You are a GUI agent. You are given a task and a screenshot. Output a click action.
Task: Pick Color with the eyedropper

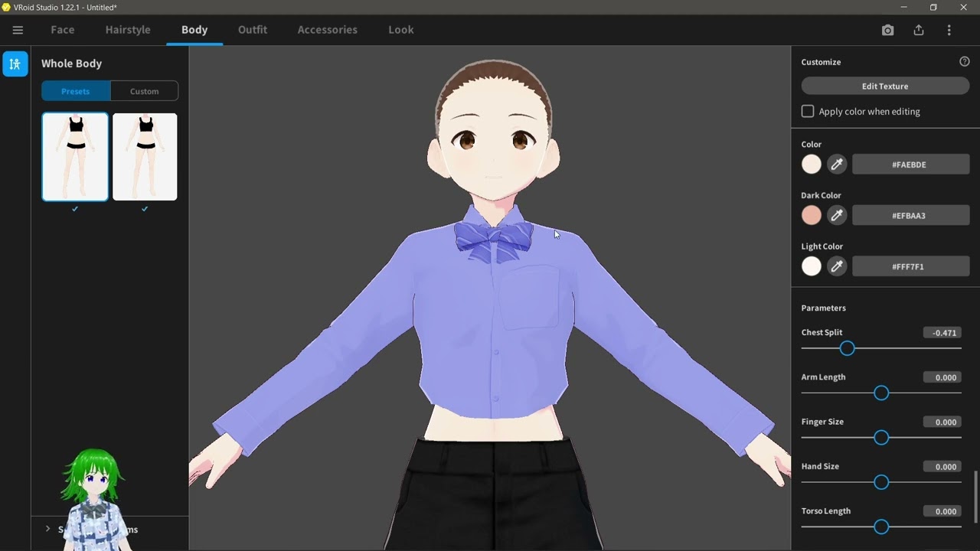(837, 164)
